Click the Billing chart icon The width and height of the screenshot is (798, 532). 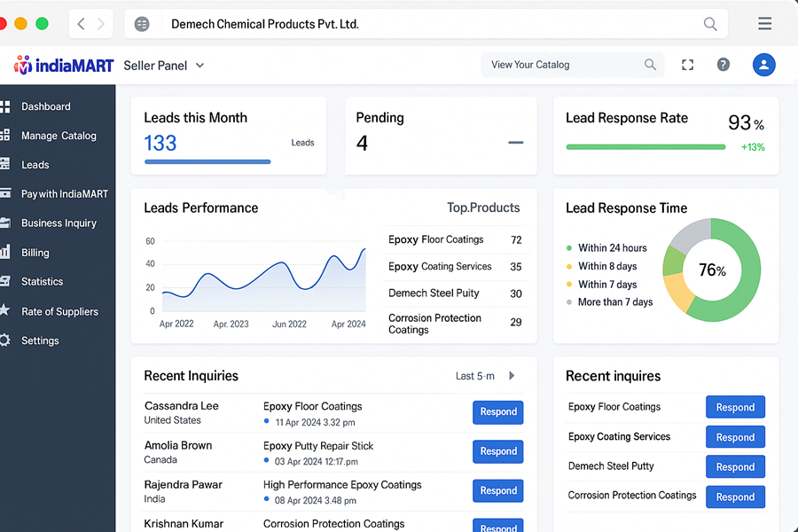(x=5, y=252)
